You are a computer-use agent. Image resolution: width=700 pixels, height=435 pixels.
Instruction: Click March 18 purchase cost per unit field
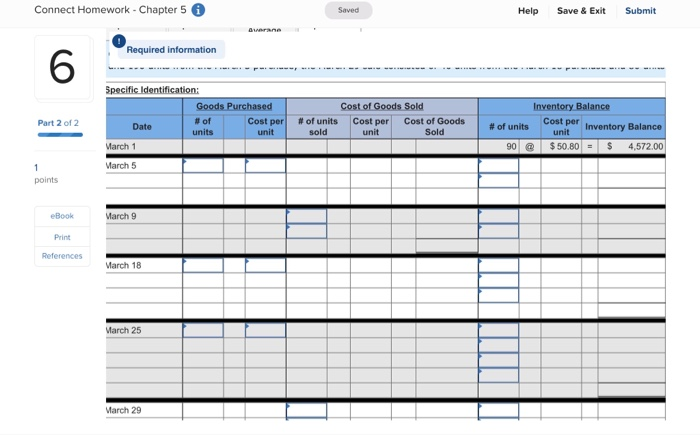tap(265, 265)
